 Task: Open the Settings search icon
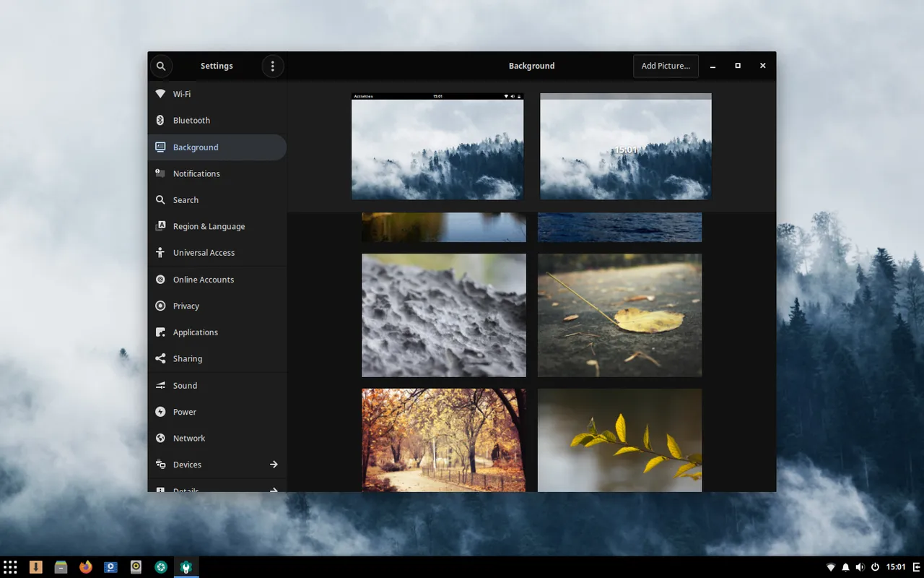pyautogui.click(x=161, y=66)
